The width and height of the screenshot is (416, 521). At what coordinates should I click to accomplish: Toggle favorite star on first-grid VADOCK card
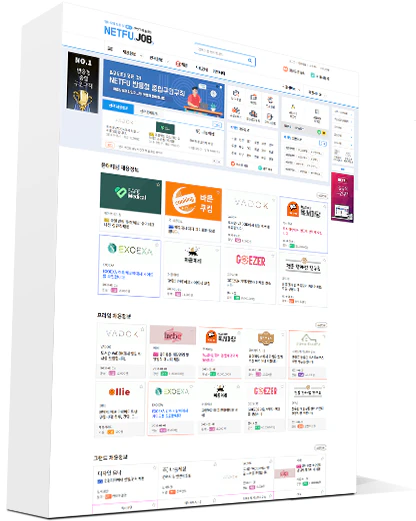point(273,200)
